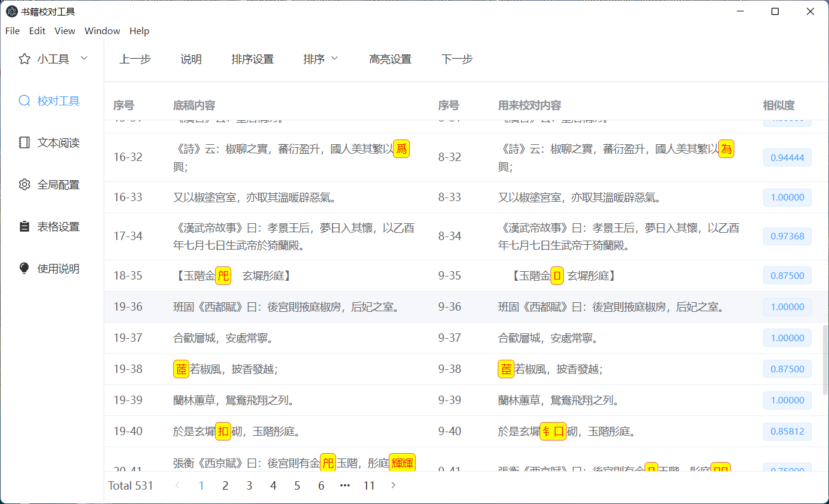Click the clipboard icon beside 表格设置
The image size is (829, 504).
point(25,226)
